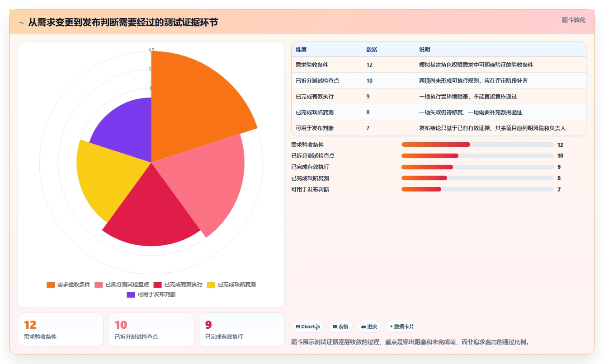
Task: Click the 说明 table column header
Action: [425, 49]
